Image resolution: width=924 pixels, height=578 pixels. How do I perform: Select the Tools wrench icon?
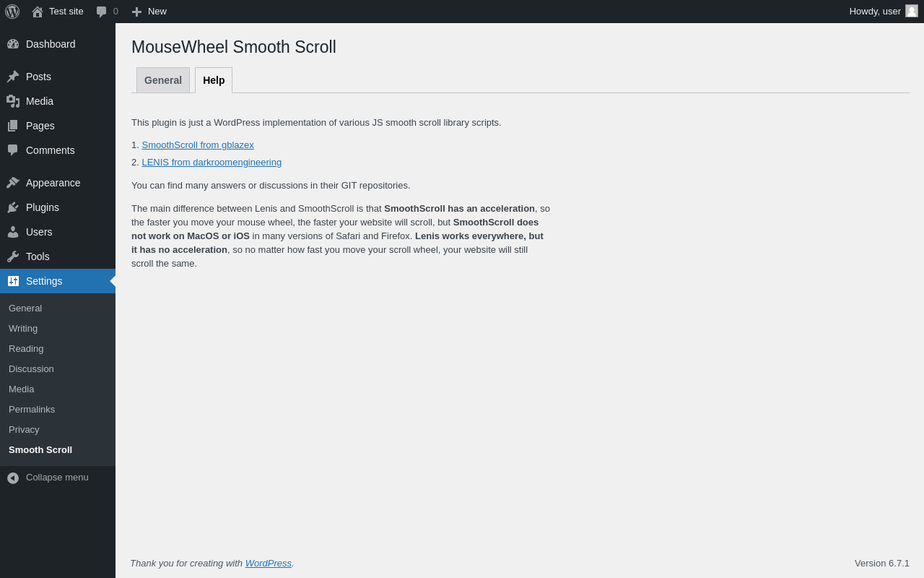13,256
